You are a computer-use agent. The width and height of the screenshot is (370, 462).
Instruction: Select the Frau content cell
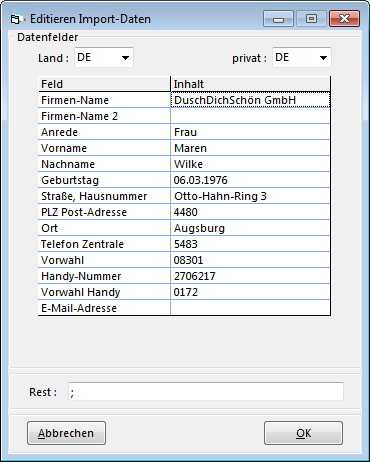[250, 132]
